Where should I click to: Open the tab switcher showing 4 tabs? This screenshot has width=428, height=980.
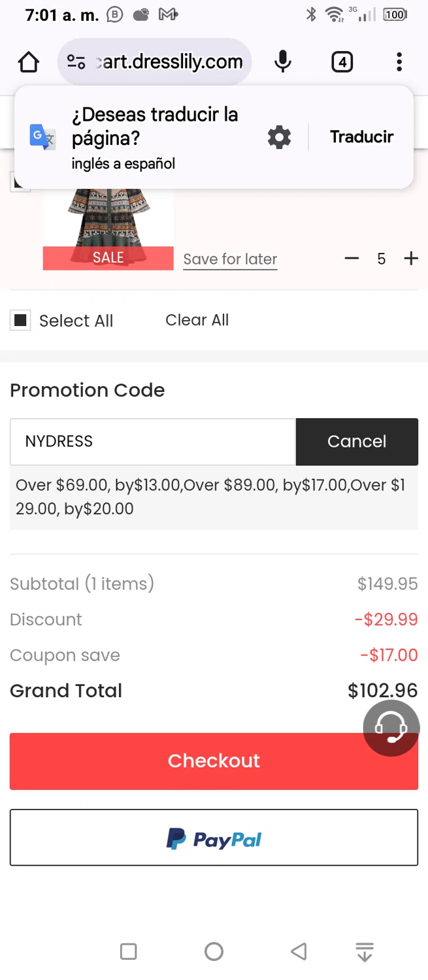342,62
